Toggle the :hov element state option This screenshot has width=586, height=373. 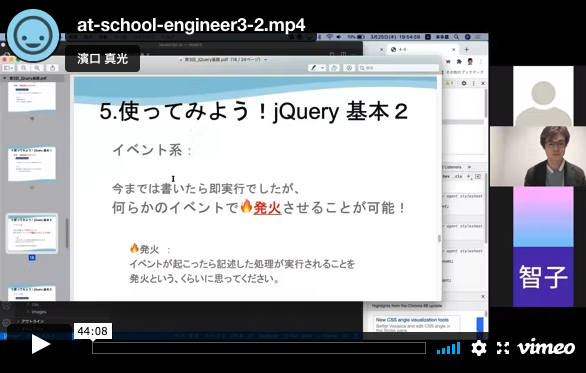(x=446, y=176)
